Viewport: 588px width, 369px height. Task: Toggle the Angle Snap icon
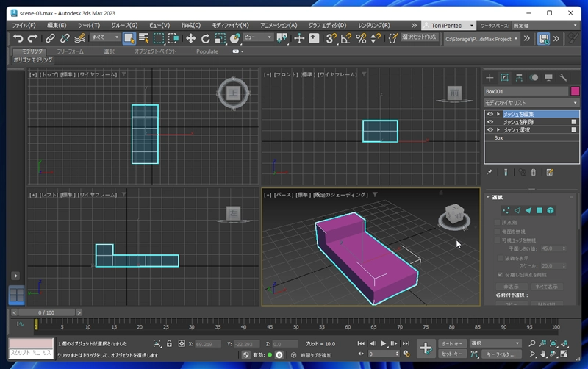[x=345, y=38]
